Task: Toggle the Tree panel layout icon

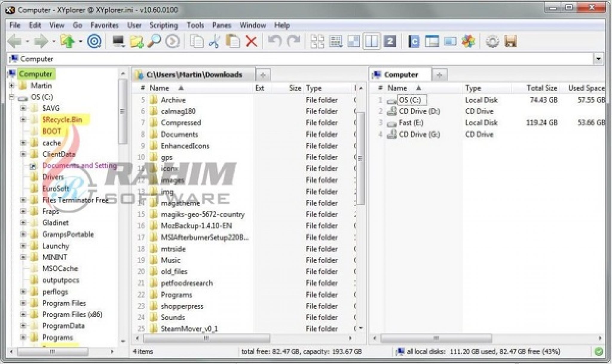Action: coord(432,41)
